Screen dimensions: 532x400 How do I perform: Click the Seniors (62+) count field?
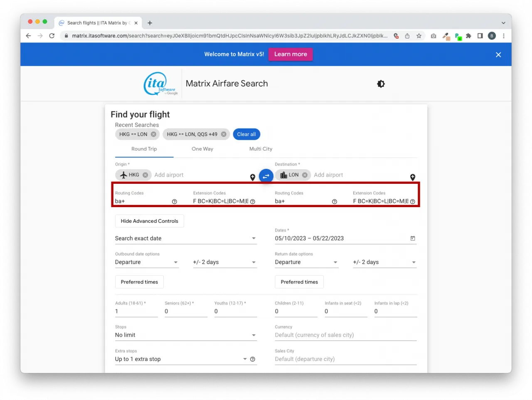coord(186,311)
